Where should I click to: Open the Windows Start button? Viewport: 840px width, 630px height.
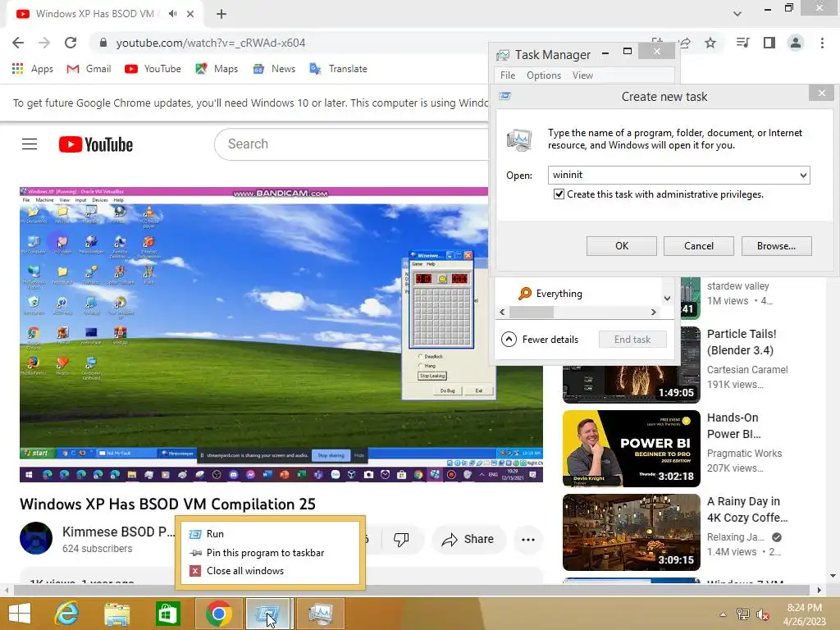[20, 614]
